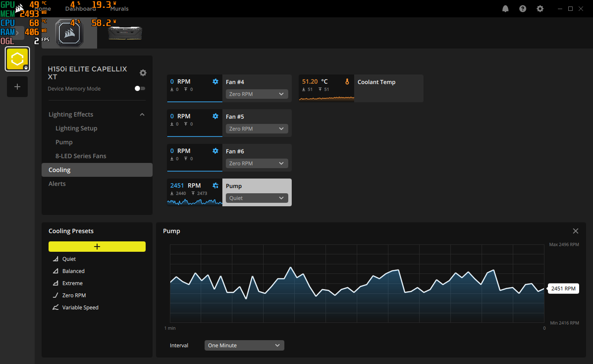Click the Fan #6 0 RPM reading

[180, 151]
